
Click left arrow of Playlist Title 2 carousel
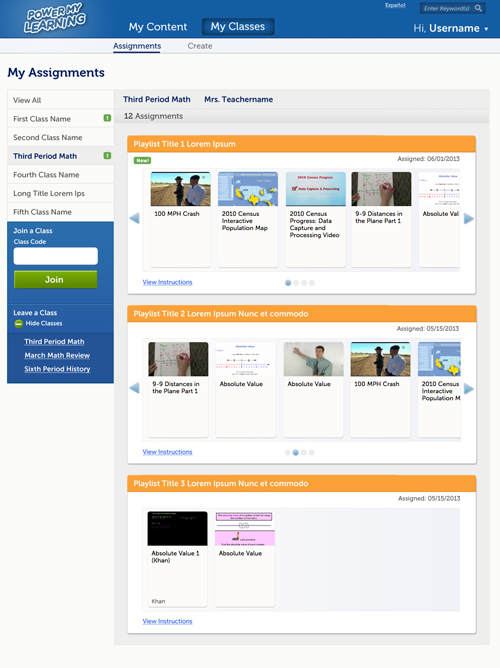(x=134, y=388)
